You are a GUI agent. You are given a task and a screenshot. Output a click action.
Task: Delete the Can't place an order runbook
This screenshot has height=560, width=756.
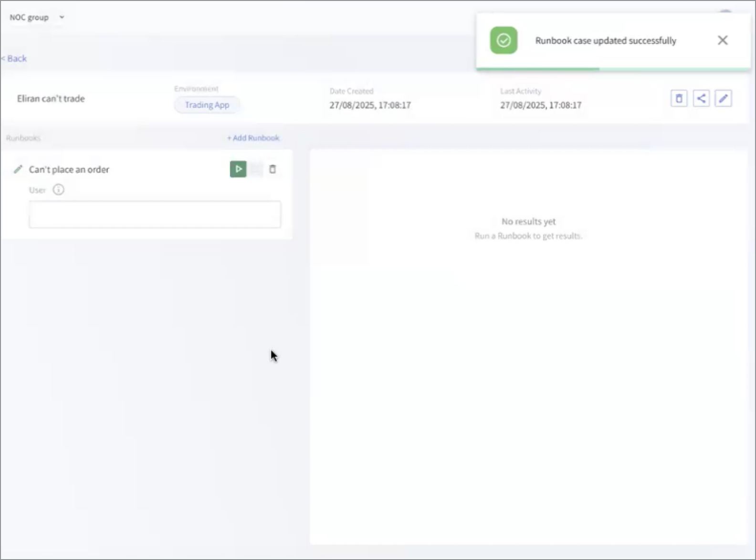(x=273, y=169)
